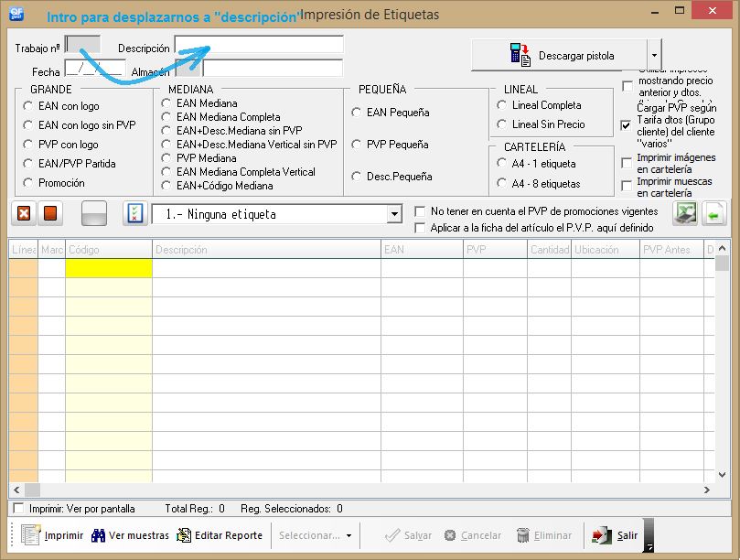Click the grid's vertical scrollbar up arrow
This screenshot has height=560, width=740.
722,248
